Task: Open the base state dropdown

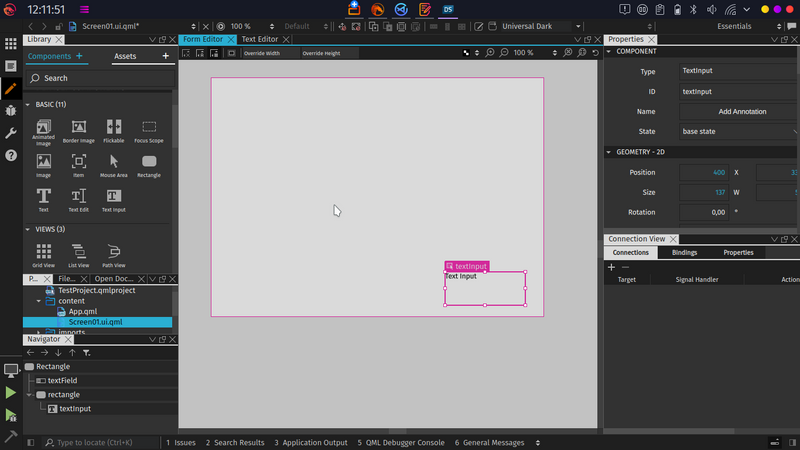Action: tap(737, 131)
